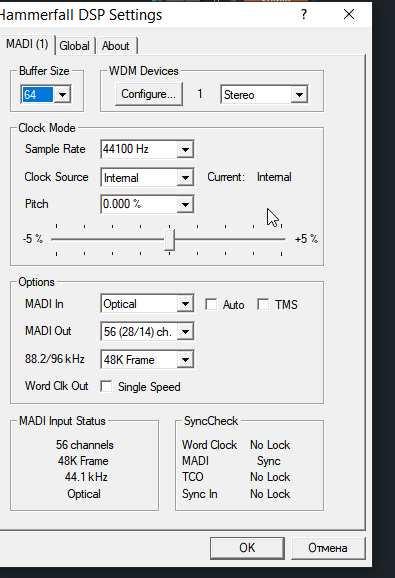Viewport: 395px width, 578px height.
Task: Click the WDM Devices count value 1
Action: (x=200, y=94)
